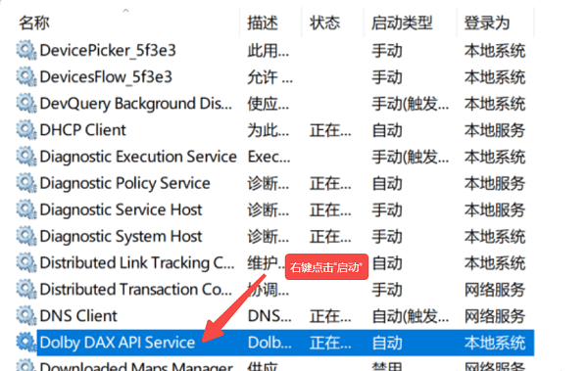Click the 允许... description of DevicesFlow_5f3e3
The width and height of the screenshot is (588, 371).
click(270, 77)
